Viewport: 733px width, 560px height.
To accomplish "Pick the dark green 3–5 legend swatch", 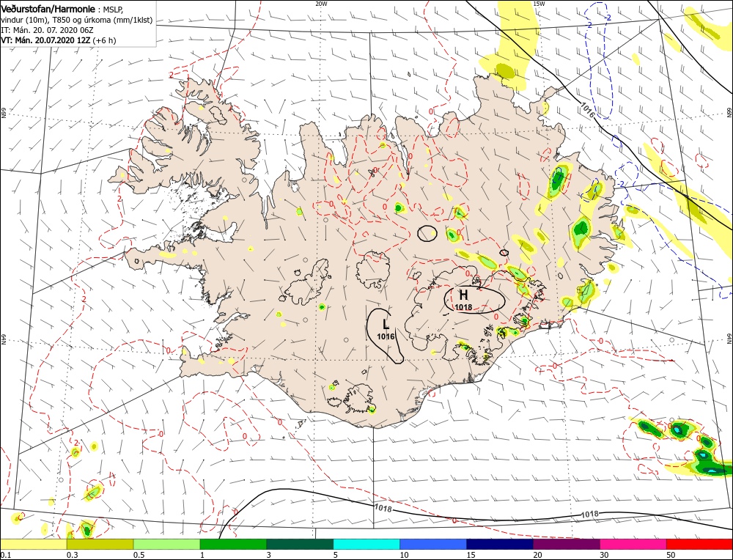I will [300, 544].
